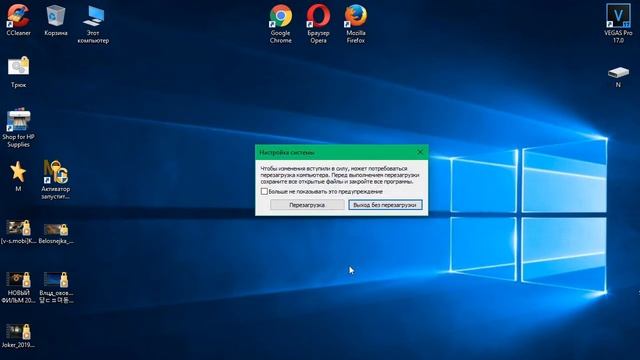Image resolution: width=640 pixels, height=360 pixels.
Task: Select the star icon labeled M
Action: (x=18, y=176)
